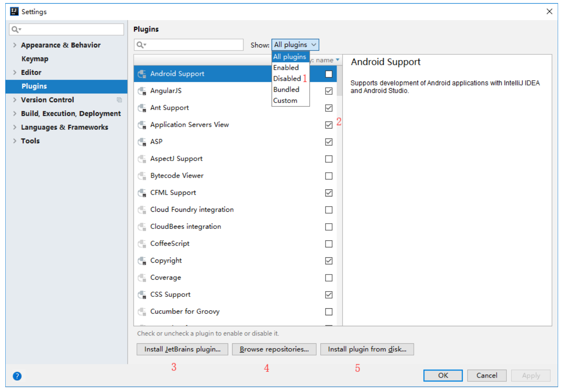566x392 pixels.
Task: Click the Cucumber for Groovy plugin icon
Action: point(142,311)
